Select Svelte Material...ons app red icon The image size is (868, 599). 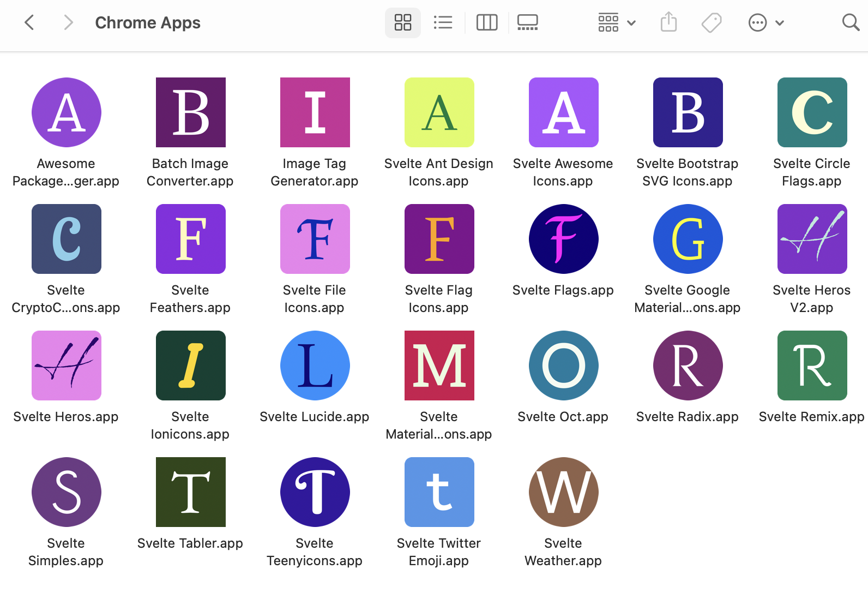pyautogui.click(x=439, y=366)
